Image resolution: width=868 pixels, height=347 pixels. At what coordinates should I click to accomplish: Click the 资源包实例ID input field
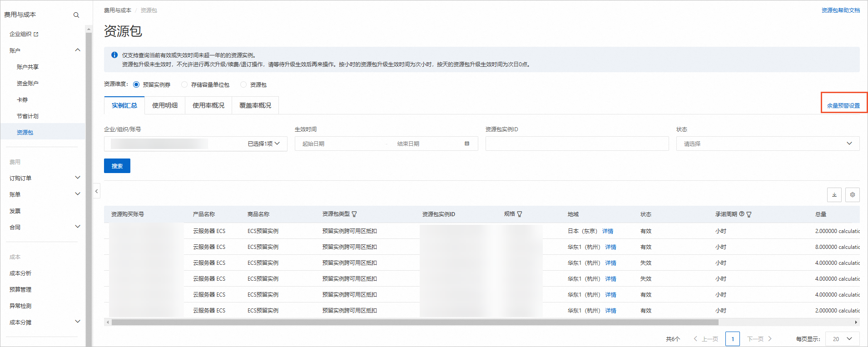coord(577,144)
